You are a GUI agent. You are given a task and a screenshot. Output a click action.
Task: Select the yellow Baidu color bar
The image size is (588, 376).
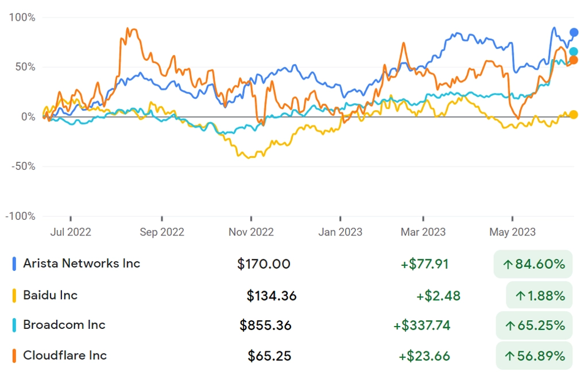14,296
